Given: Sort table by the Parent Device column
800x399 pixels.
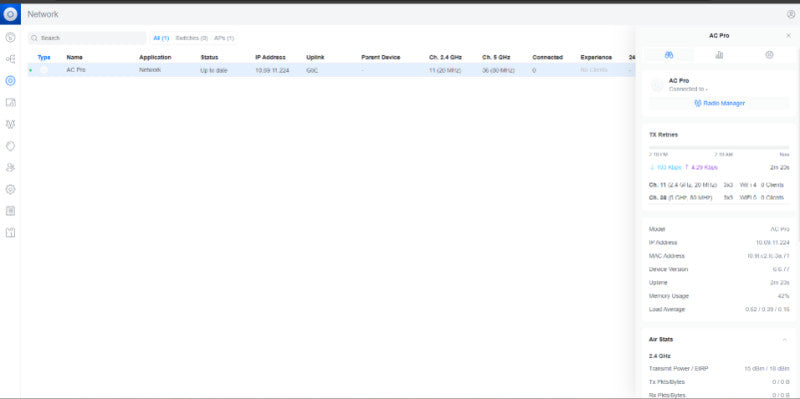Looking at the screenshot, I should click(x=381, y=58).
